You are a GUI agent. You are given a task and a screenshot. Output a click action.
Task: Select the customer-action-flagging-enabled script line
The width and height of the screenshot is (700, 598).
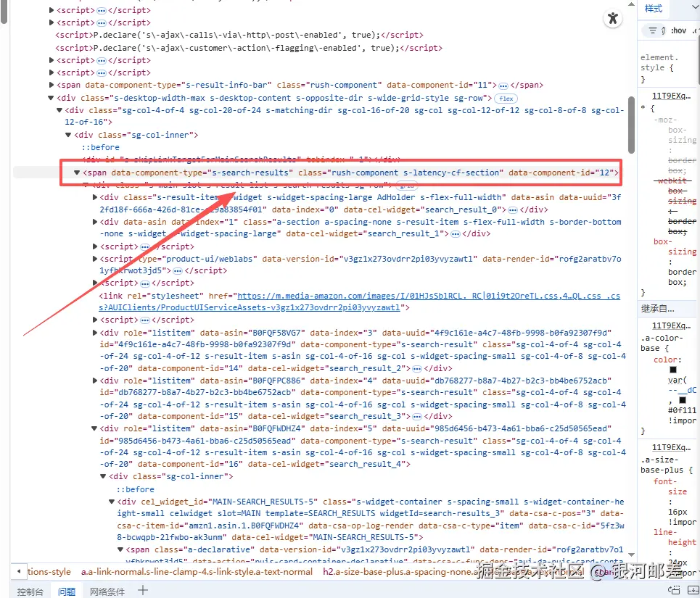coord(249,48)
